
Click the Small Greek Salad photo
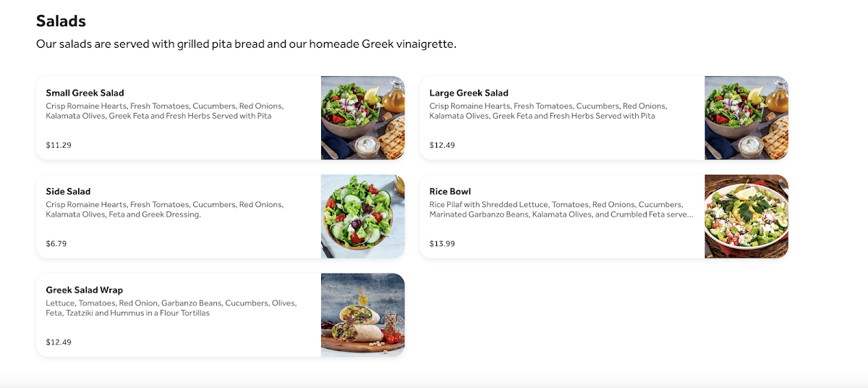point(362,118)
